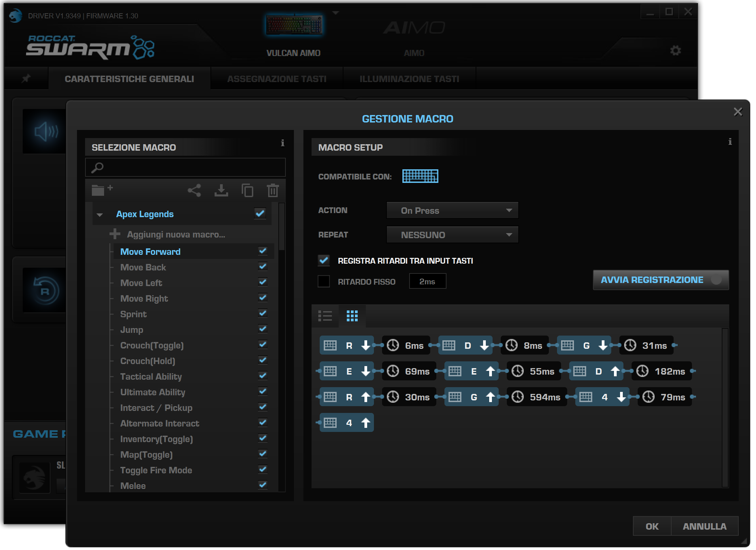Select the Move Left macro
The image size is (756, 550).
[141, 283]
